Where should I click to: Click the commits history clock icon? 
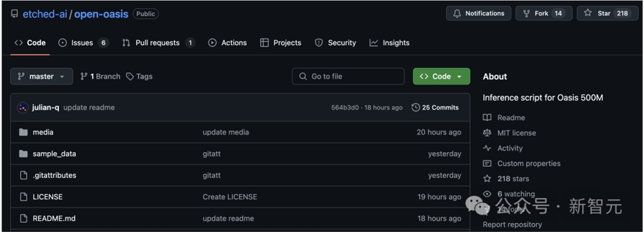coord(415,108)
